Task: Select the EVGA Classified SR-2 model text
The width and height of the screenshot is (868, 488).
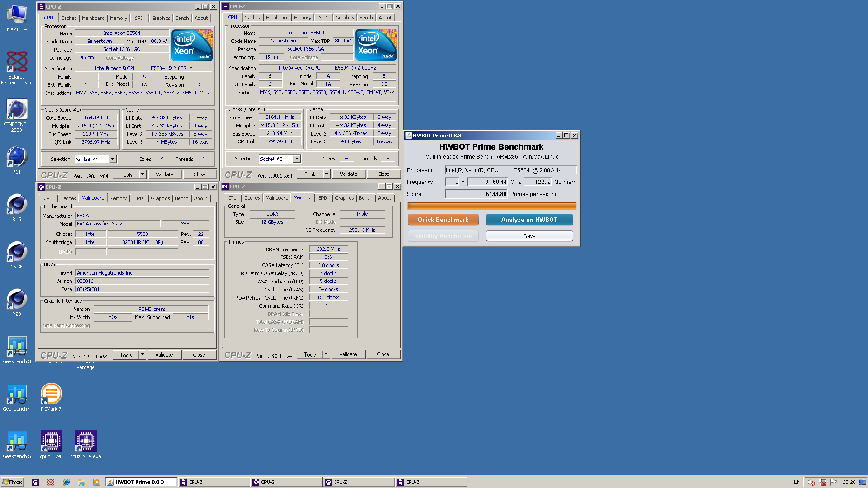Action: pyautogui.click(x=118, y=224)
